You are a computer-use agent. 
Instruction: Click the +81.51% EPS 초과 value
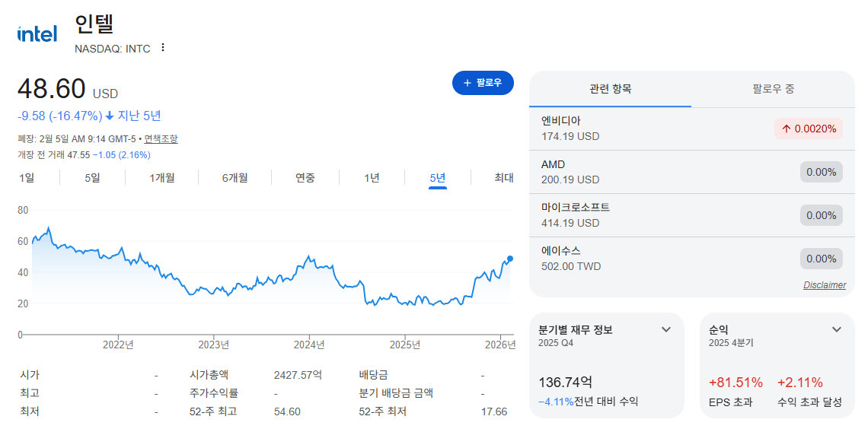coord(736,383)
